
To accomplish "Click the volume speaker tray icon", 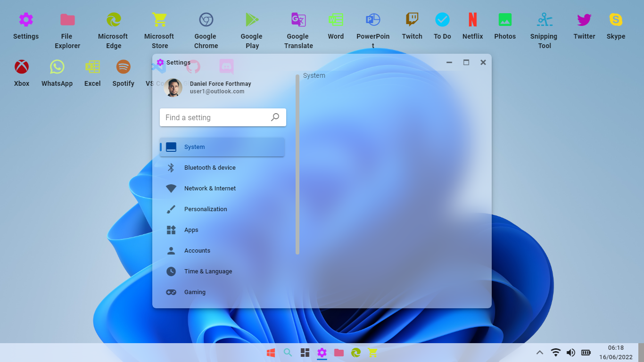I will 571,353.
